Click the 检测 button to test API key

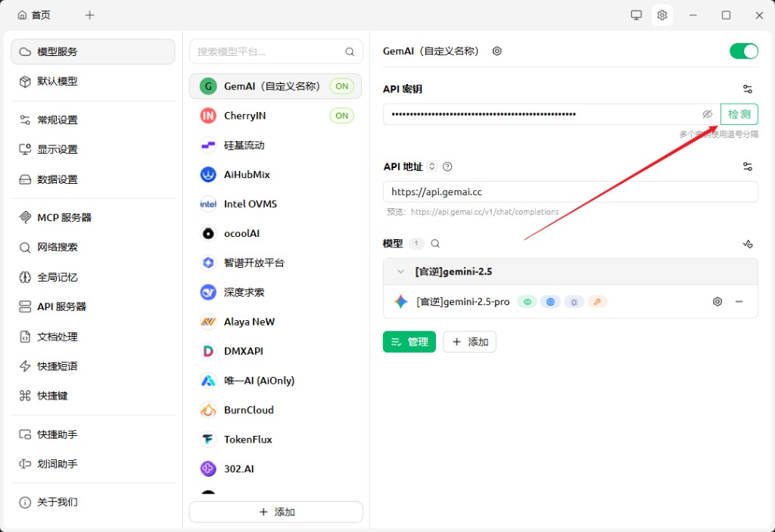click(x=738, y=114)
